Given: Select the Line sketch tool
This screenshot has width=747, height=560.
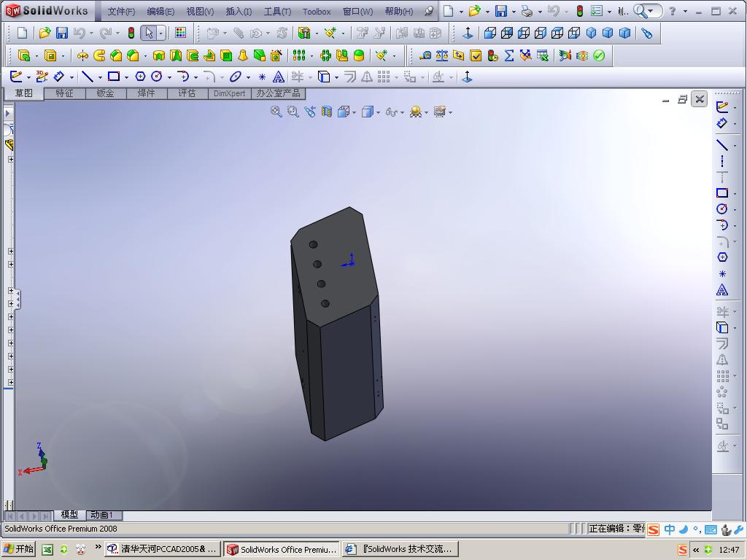Looking at the screenshot, I should point(88,76).
